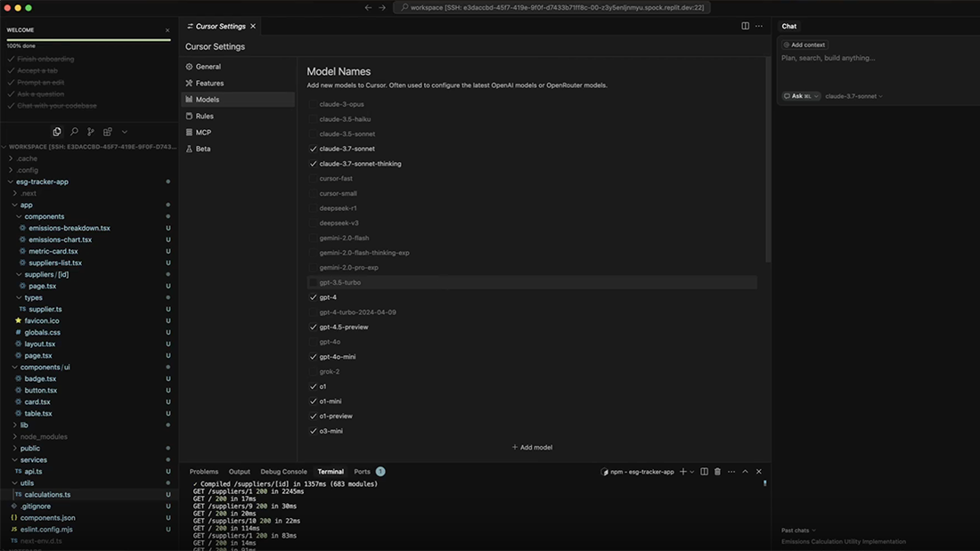
Task: Open the General settings section
Action: [238, 67]
